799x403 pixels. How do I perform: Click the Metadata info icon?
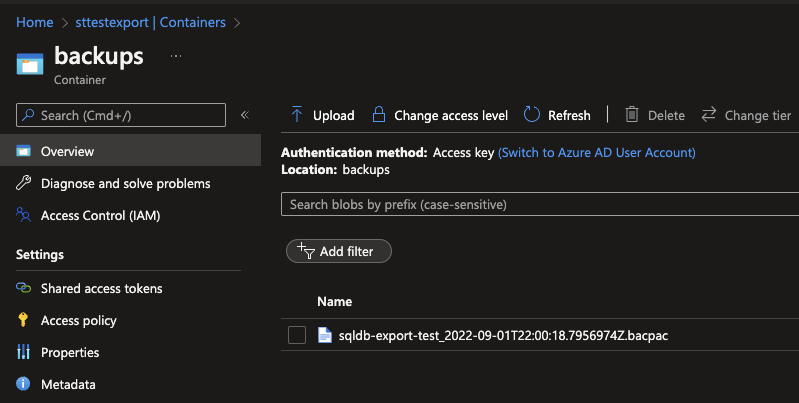pyautogui.click(x=23, y=384)
